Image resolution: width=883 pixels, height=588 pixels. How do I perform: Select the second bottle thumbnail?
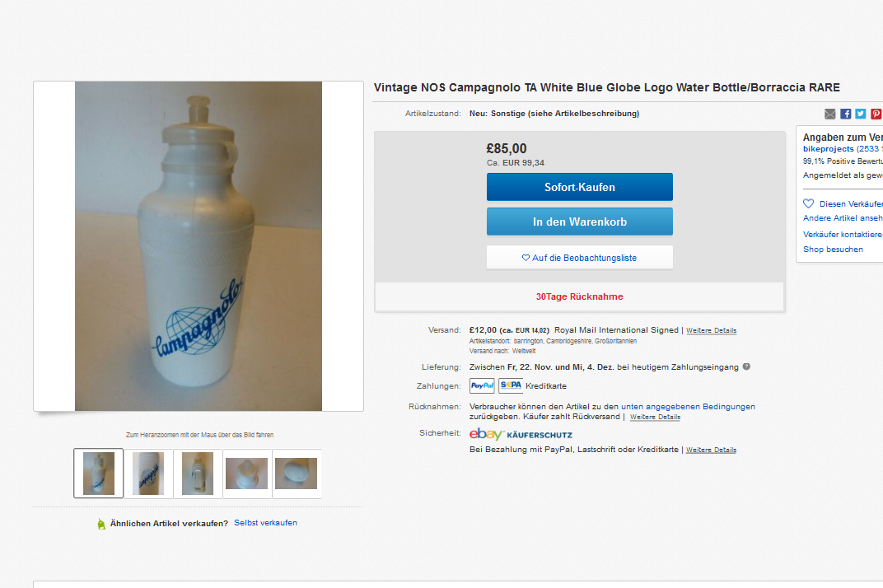coord(148,474)
